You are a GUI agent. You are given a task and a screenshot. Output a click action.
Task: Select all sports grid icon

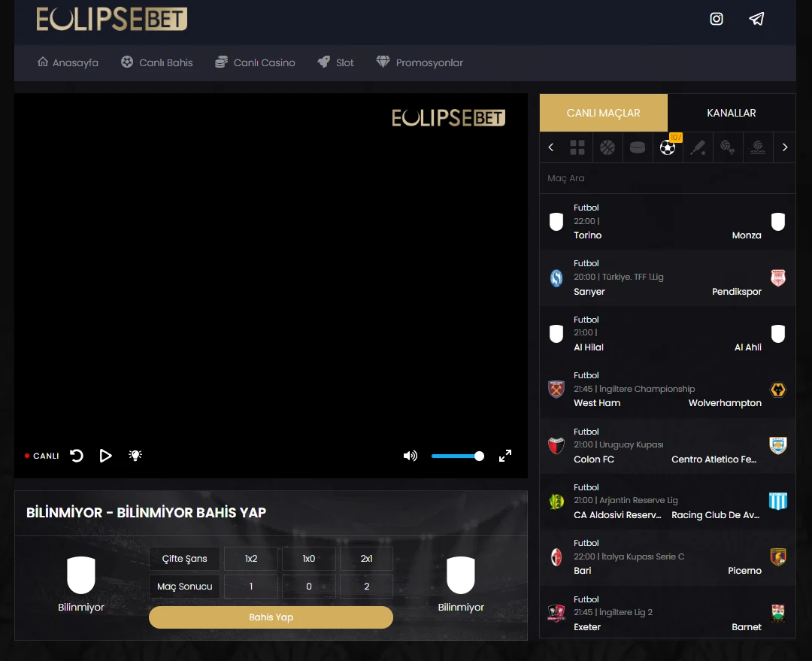tap(577, 147)
